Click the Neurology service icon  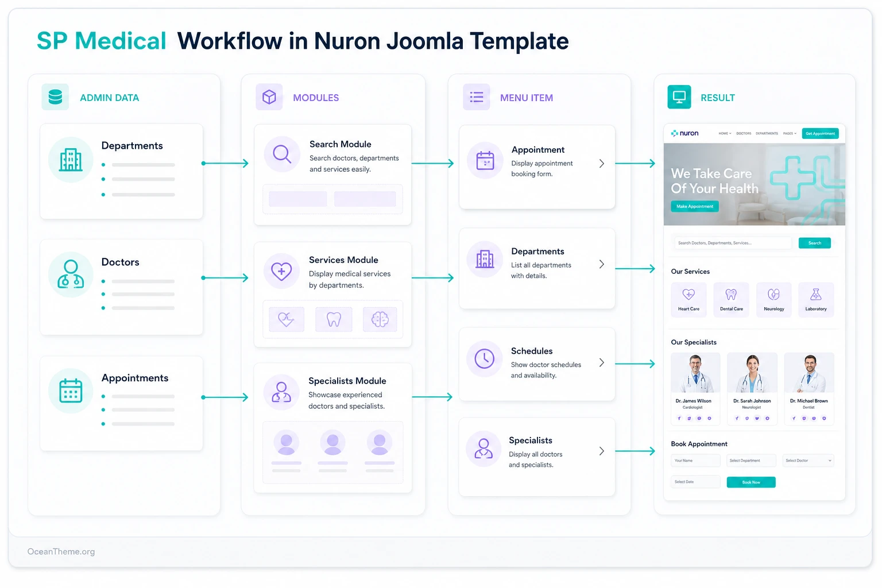[773, 295]
